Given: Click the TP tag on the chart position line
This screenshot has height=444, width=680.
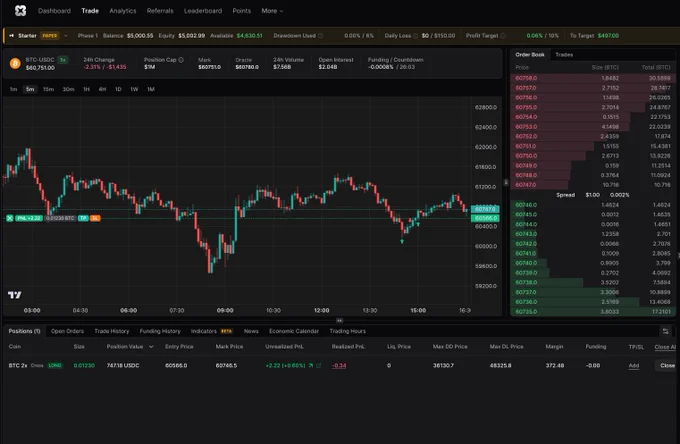Looking at the screenshot, I should (x=83, y=218).
